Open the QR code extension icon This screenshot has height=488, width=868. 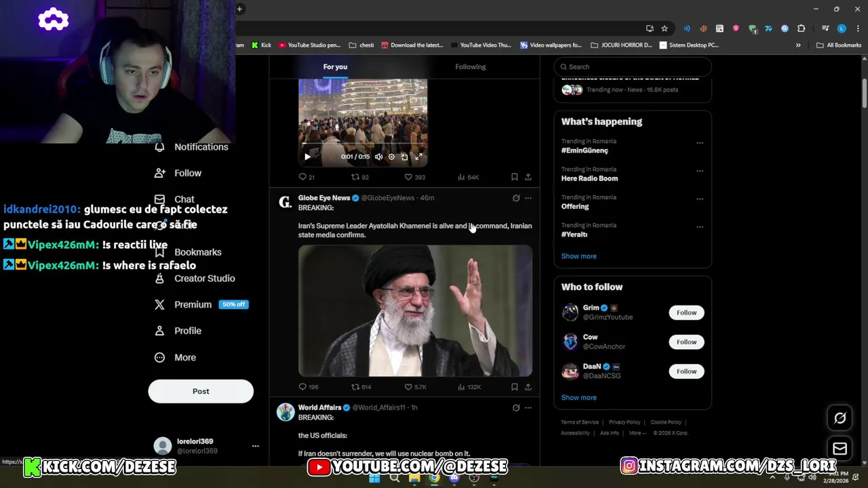pyautogui.click(x=719, y=28)
